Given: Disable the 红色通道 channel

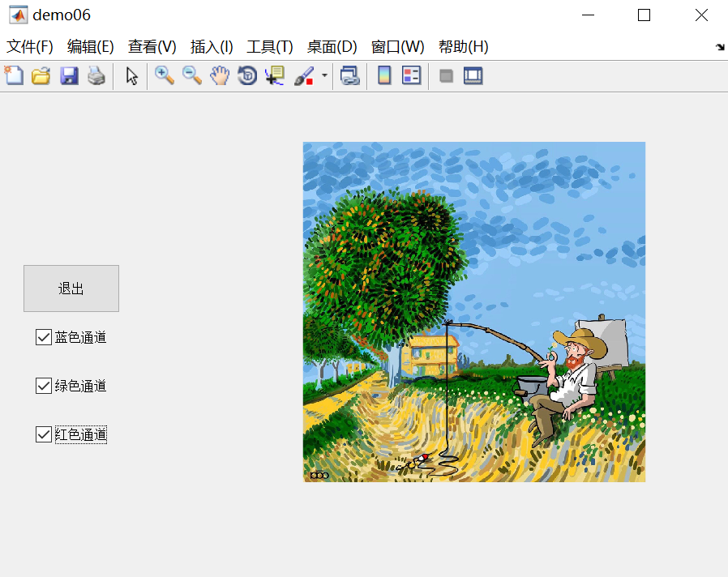Looking at the screenshot, I should (x=43, y=434).
